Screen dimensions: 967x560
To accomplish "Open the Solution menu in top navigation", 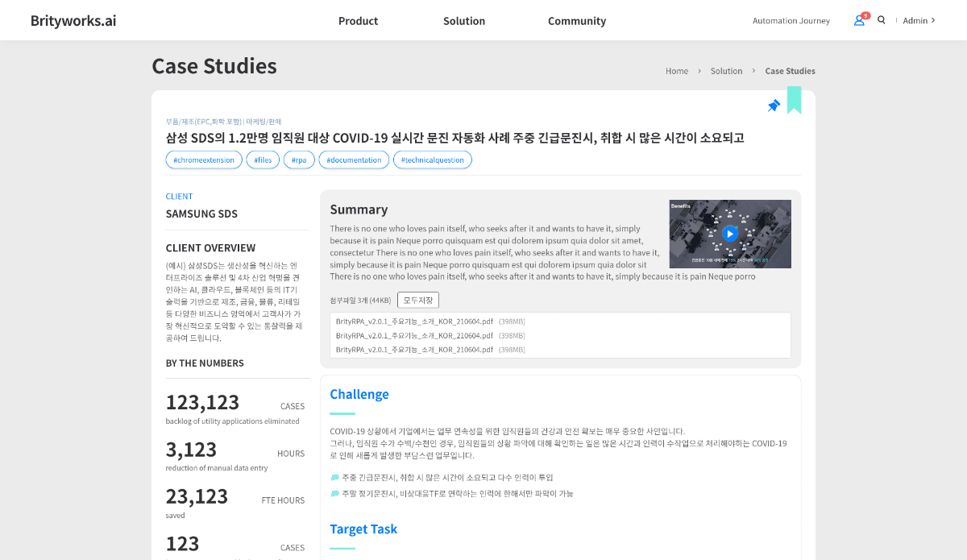I will [x=464, y=21].
